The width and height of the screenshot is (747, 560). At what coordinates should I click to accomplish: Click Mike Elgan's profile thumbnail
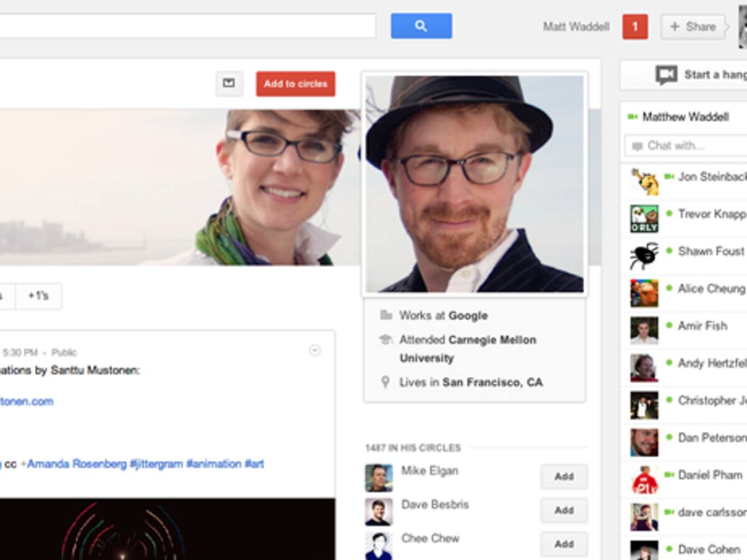378,477
